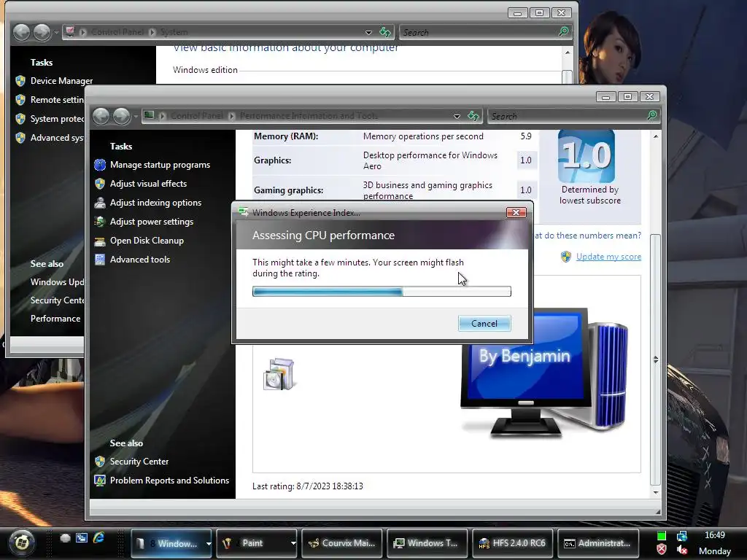Open Problem Reports and Solutions
This screenshot has width=747, height=560.
pyautogui.click(x=169, y=481)
